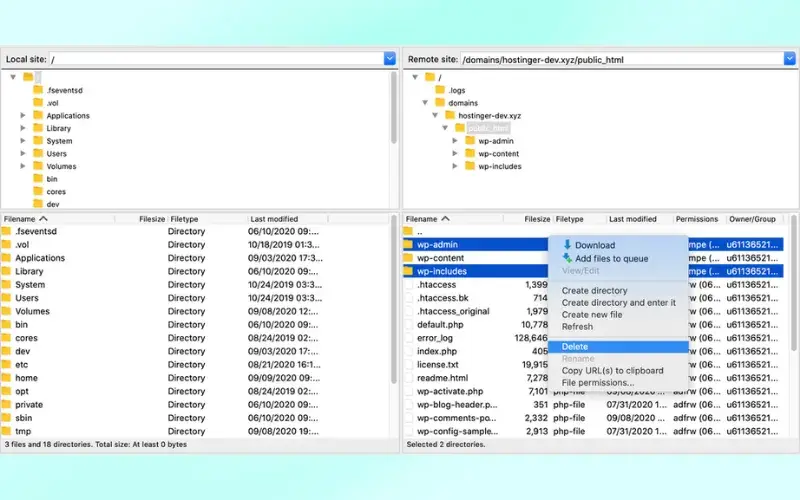
Task: Expand the System node in local tree
Action: pos(22,141)
